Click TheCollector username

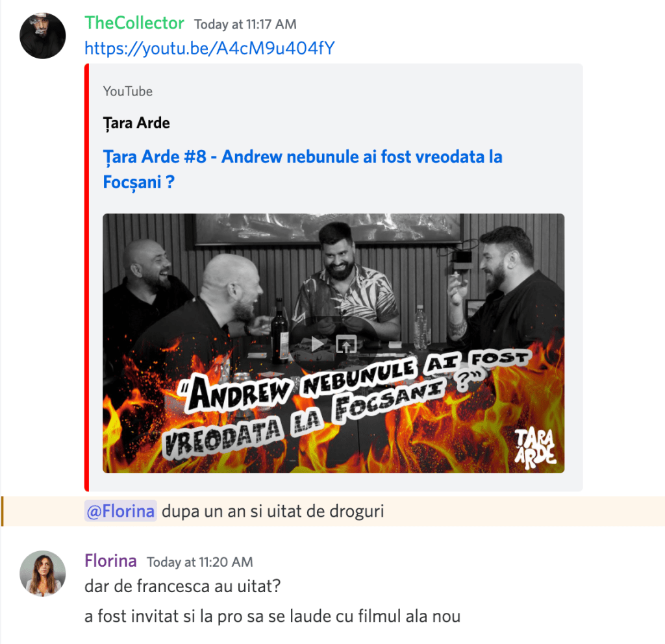pos(134,23)
